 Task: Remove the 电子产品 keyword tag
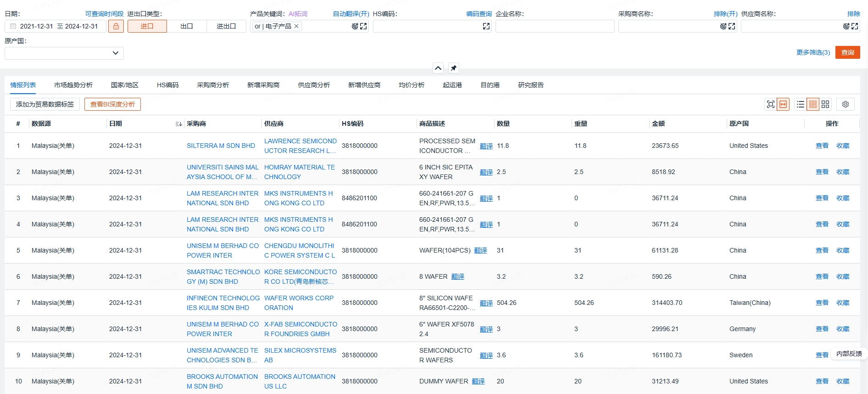pos(296,26)
